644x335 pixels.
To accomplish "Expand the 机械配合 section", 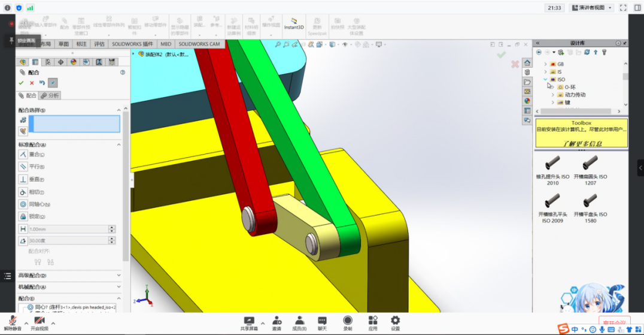I will tap(119, 287).
